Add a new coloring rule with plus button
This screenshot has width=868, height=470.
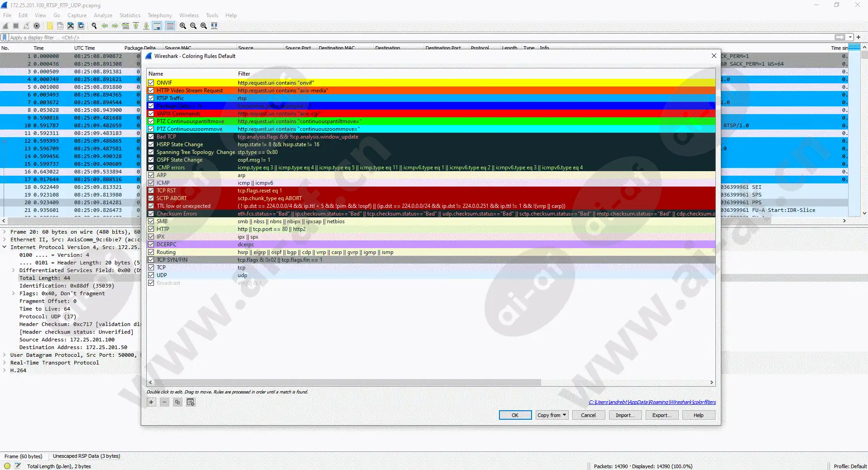click(151, 402)
